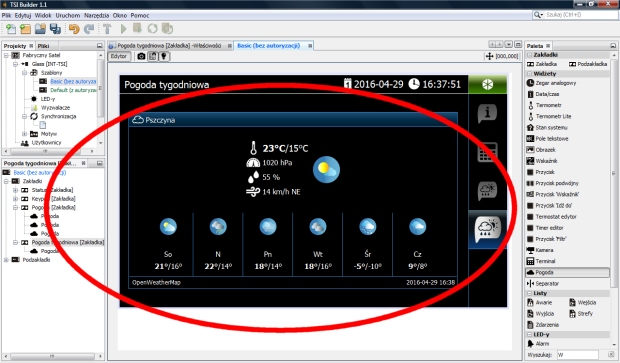Collapse the Zakładki palette section

point(529,55)
